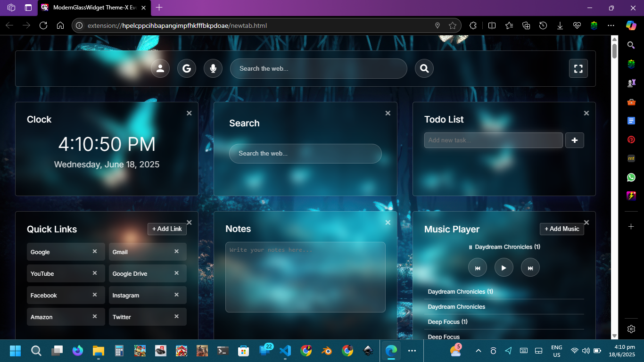Click the user profile icon in top bar
This screenshot has height=362, width=644.
(160, 68)
